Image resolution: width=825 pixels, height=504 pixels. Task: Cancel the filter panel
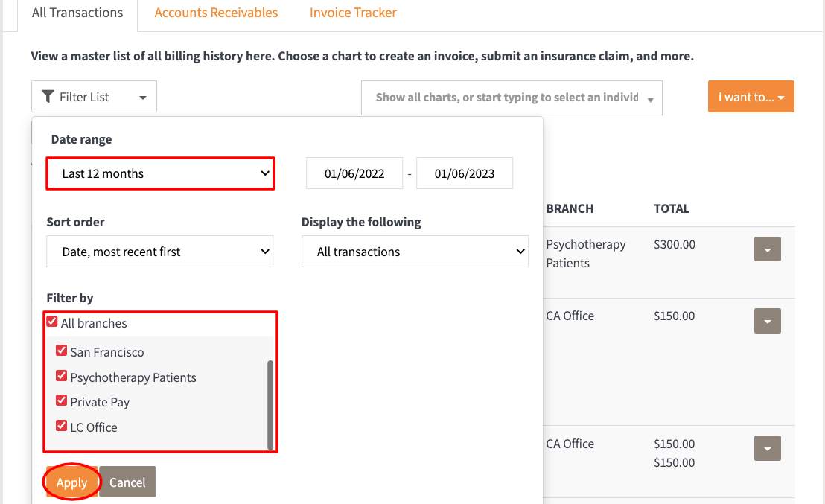coord(127,482)
